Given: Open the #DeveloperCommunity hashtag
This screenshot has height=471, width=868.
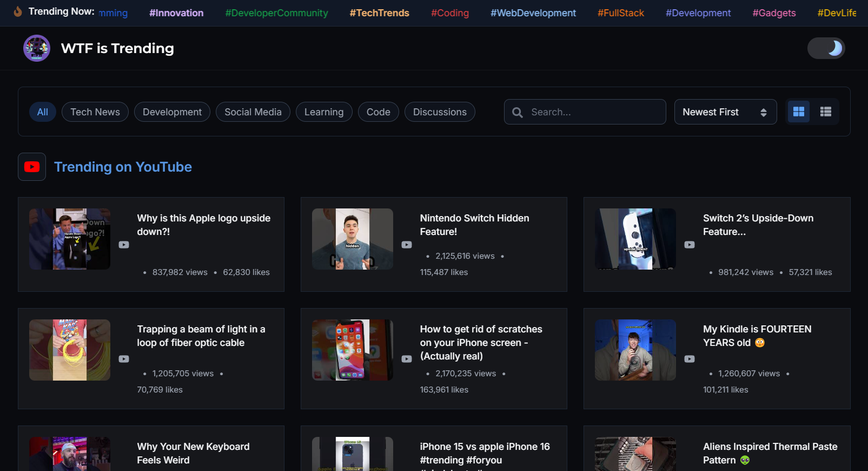Looking at the screenshot, I should pyautogui.click(x=277, y=13).
